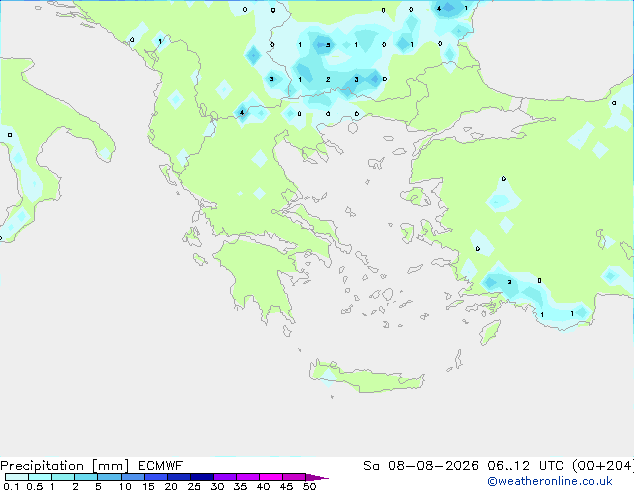Click the arrow tip beyond 50 on legend
The height and width of the screenshot is (490, 634).
pyautogui.click(x=318, y=477)
